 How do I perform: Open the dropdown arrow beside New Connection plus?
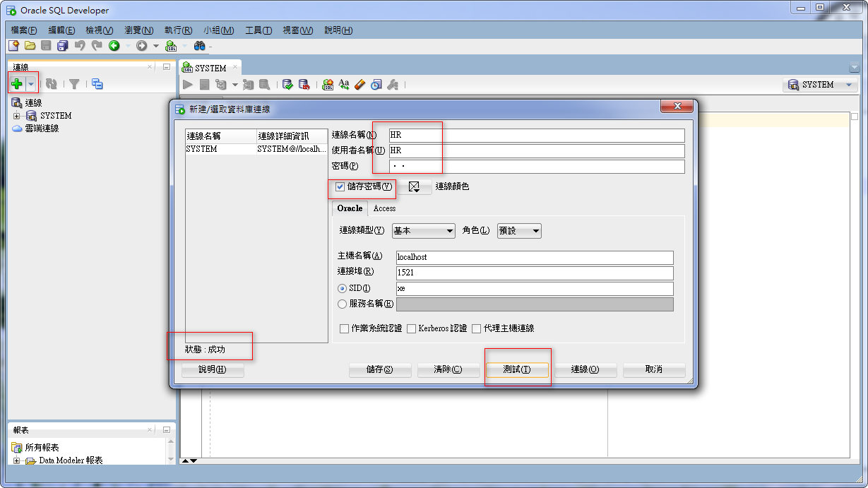(x=30, y=84)
